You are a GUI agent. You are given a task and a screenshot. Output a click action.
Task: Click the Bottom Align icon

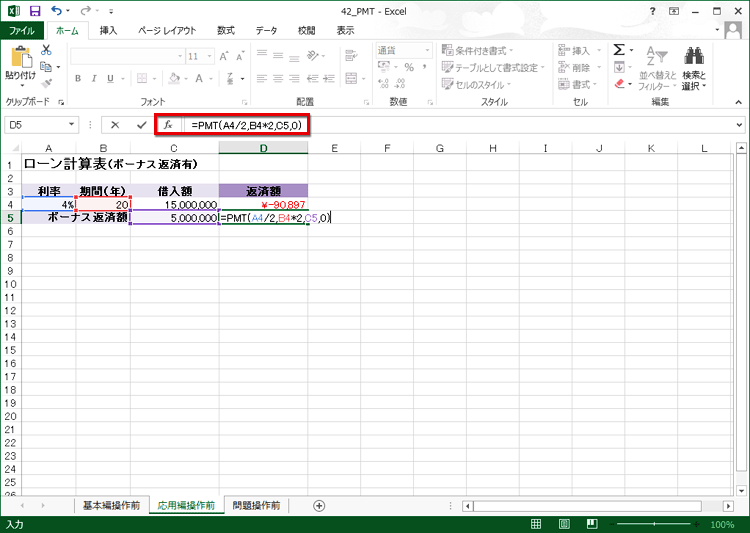pos(294,58)
